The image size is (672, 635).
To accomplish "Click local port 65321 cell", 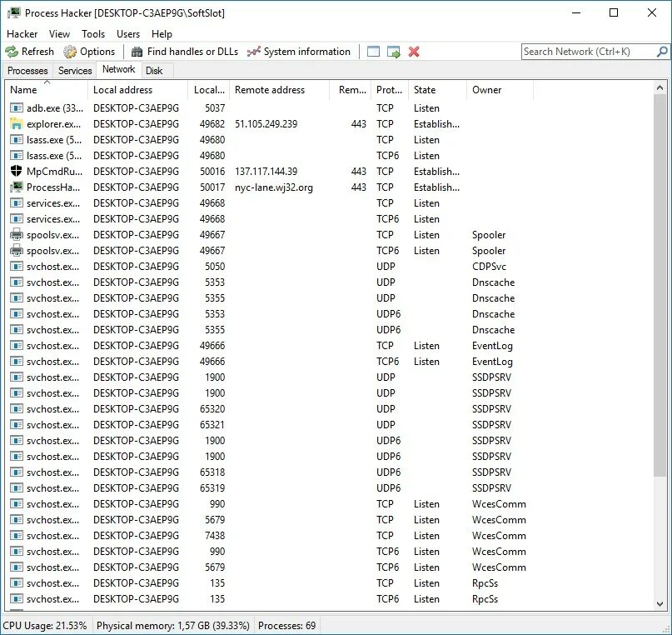I will [212, 424].
